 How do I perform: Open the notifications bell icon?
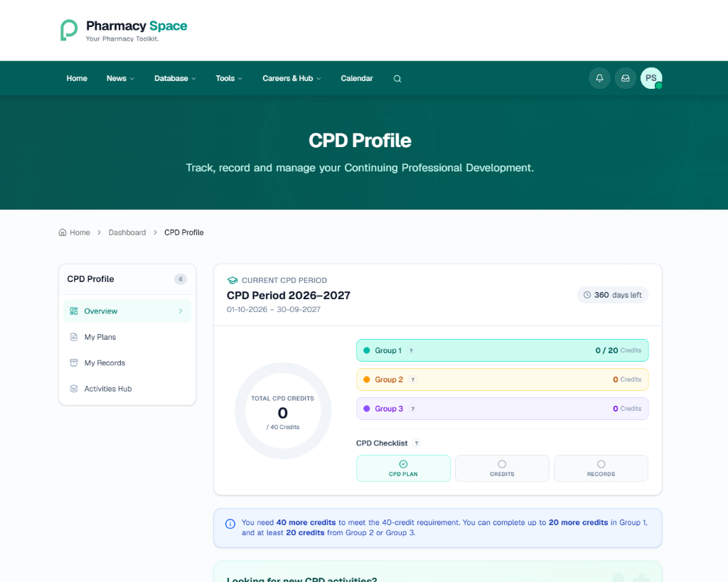click(x=599, y=78)
